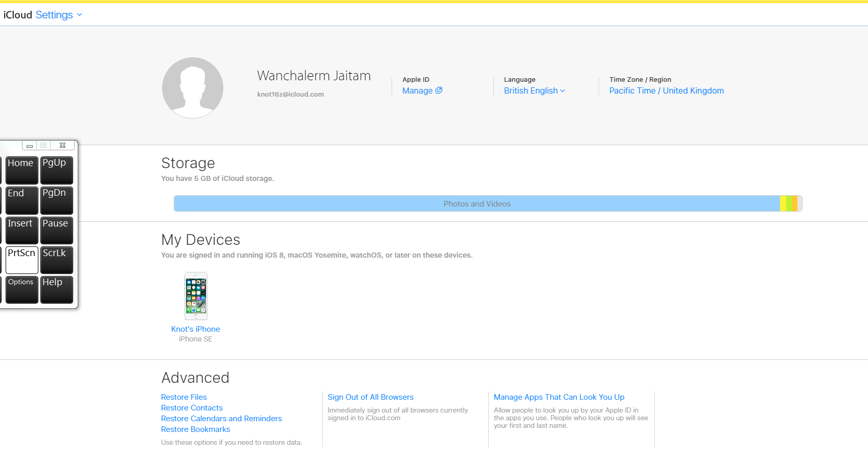Tap the PgDn key on on-screen keyboard

[57, 200]
